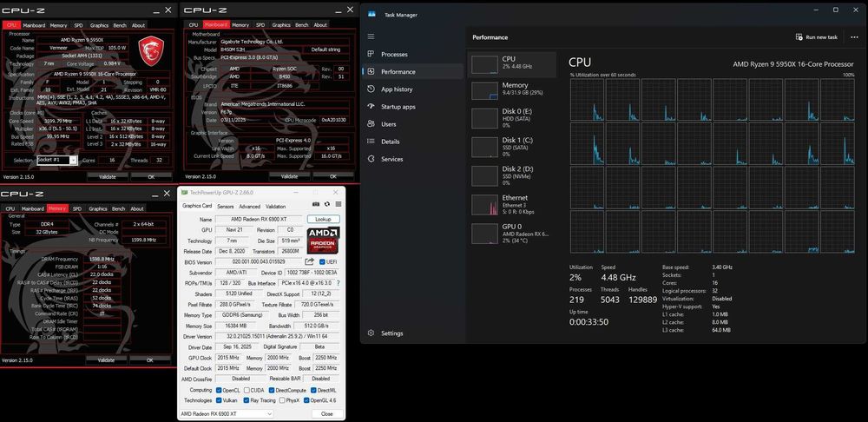This screenshot has height=422, width=868.
Task: Select GPU 0 performance item
Action: tap(511, 233)
